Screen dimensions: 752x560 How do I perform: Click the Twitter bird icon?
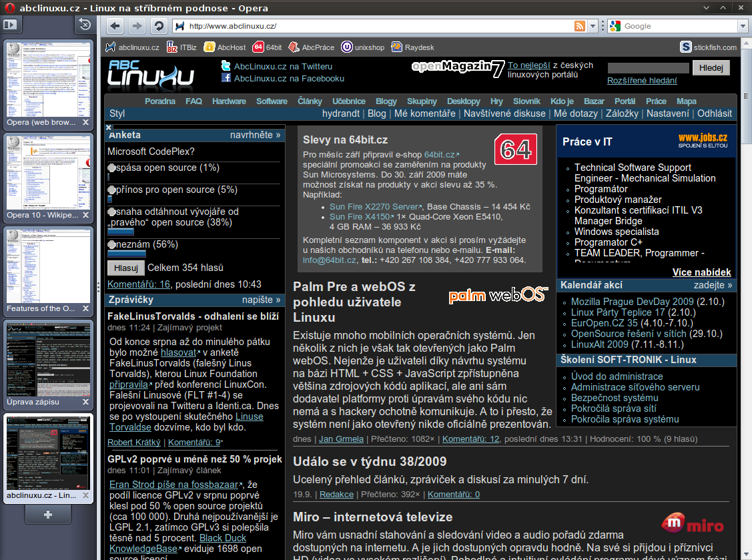point(226,65)
